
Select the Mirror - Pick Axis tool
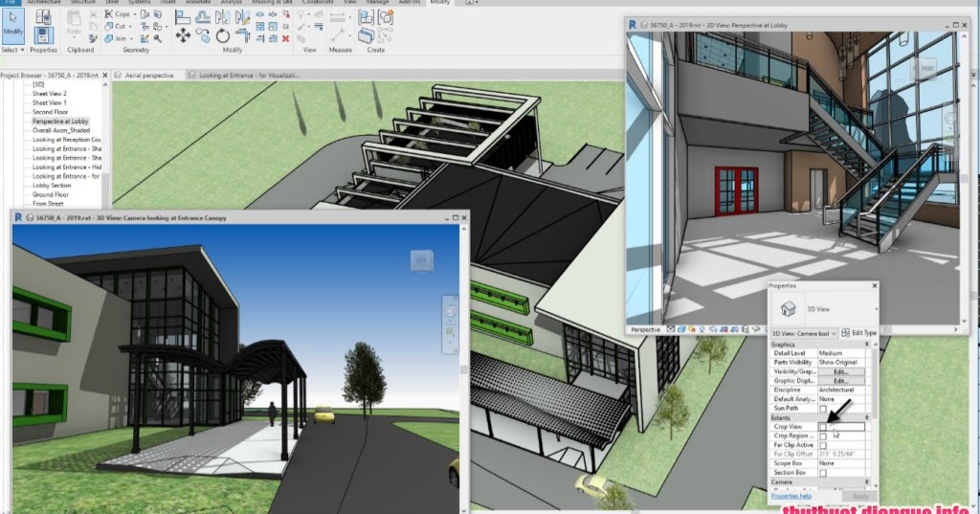pos(222,16)
